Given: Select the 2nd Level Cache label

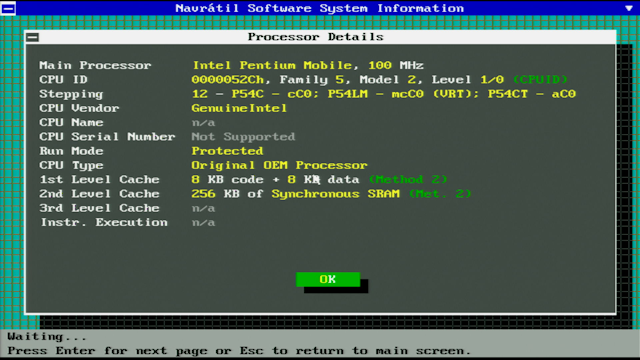Looking at the screenshot, I should coord(99,194).
